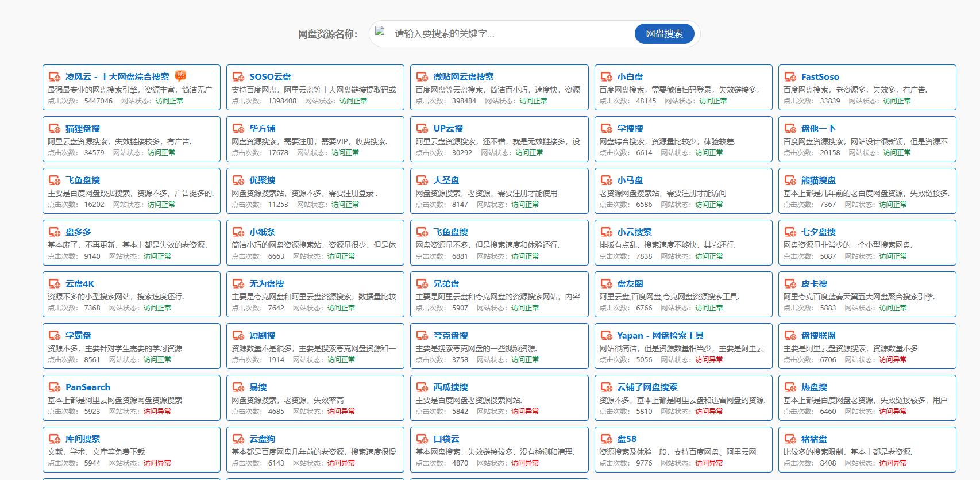Open the 夸克盘搜 link
Image resolution: width=980 pixels, height=480 pixels.
(x=450, y=335)
